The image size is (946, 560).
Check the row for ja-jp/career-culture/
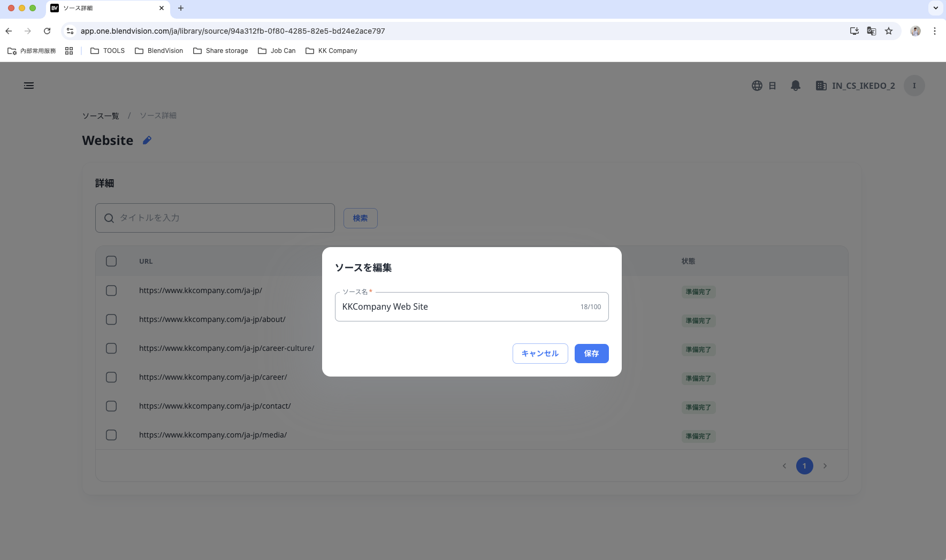point(111,348)
